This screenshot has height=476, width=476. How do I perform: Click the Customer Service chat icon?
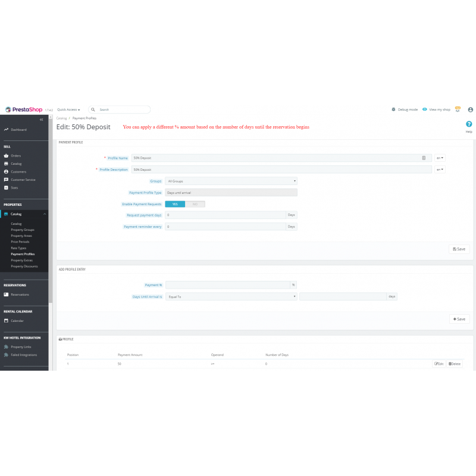coord(6,180)
